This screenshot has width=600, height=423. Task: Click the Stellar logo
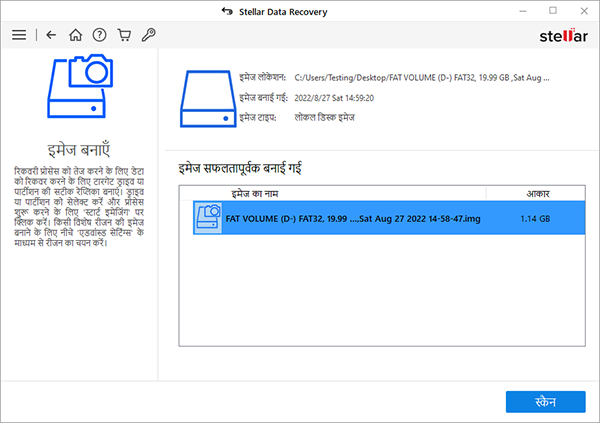tap(563, 36)
